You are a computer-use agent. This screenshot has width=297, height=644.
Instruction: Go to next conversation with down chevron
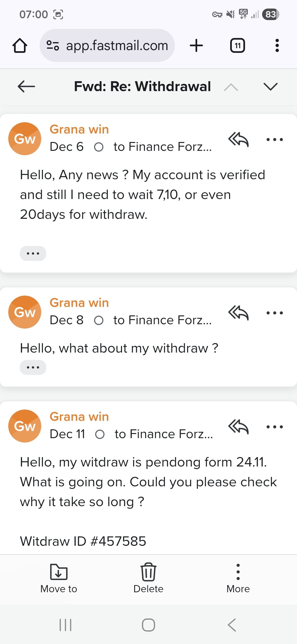click(271, 87)
